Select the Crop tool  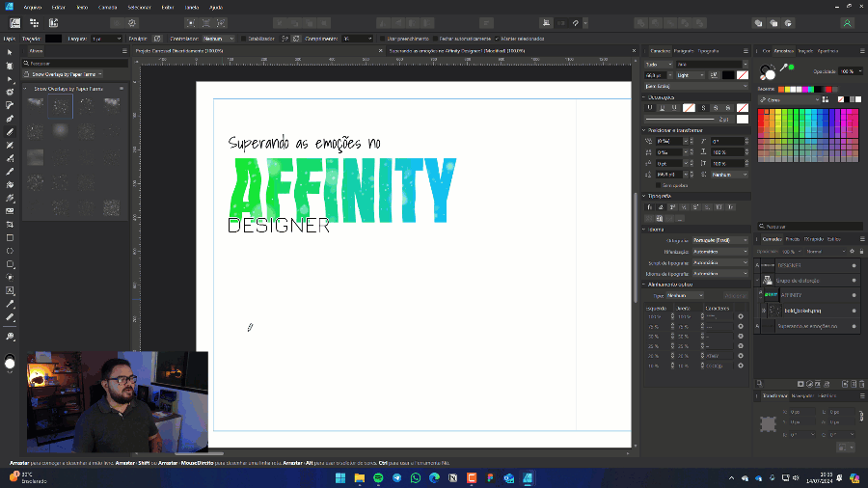point(10,225)
